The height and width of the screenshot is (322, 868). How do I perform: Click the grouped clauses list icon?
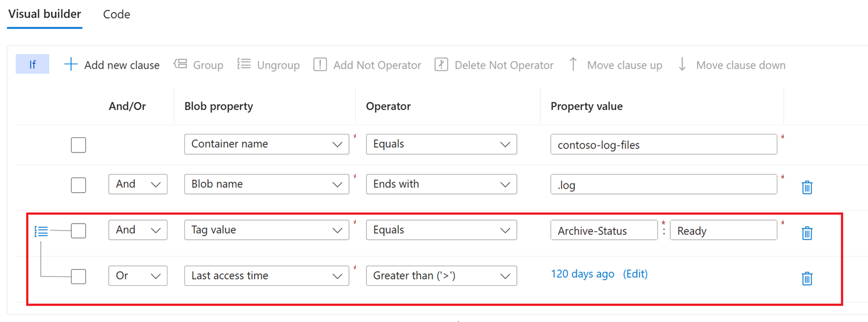click(41, 231)
